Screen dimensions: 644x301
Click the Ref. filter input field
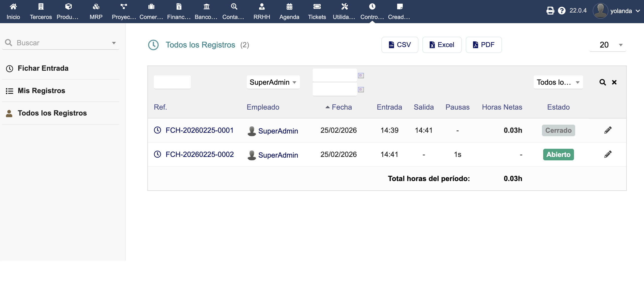[x=172, y=82]
